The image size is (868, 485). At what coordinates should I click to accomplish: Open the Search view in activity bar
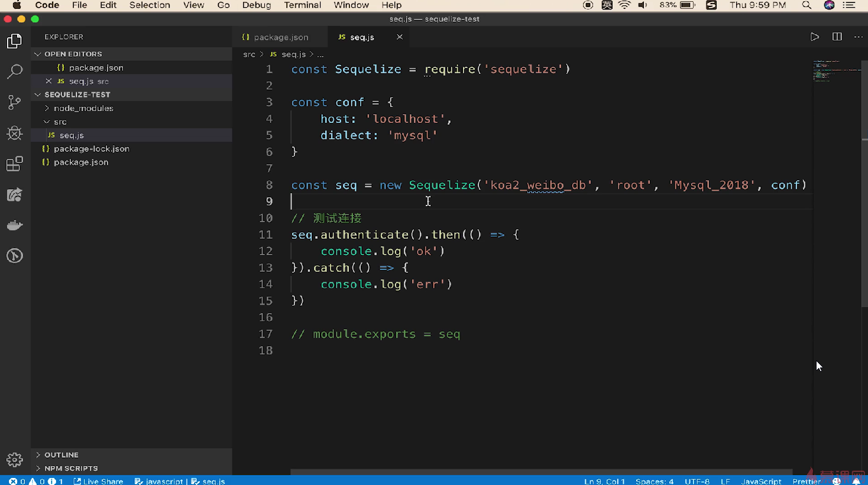[14, 71]
